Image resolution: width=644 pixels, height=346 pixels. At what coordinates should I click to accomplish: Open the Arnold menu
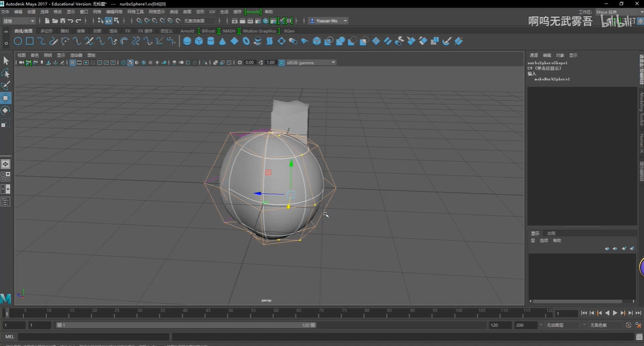[252, 12]
